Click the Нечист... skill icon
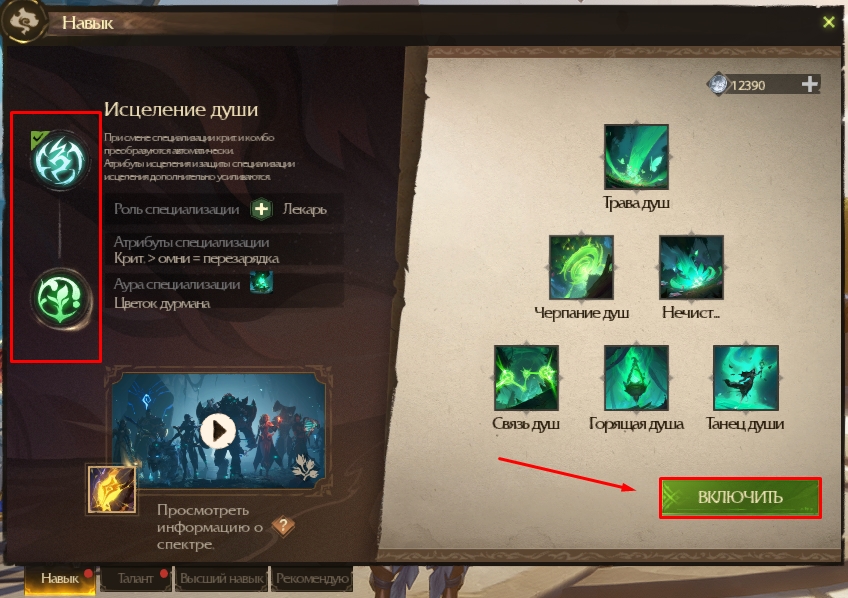 [691, 267]
